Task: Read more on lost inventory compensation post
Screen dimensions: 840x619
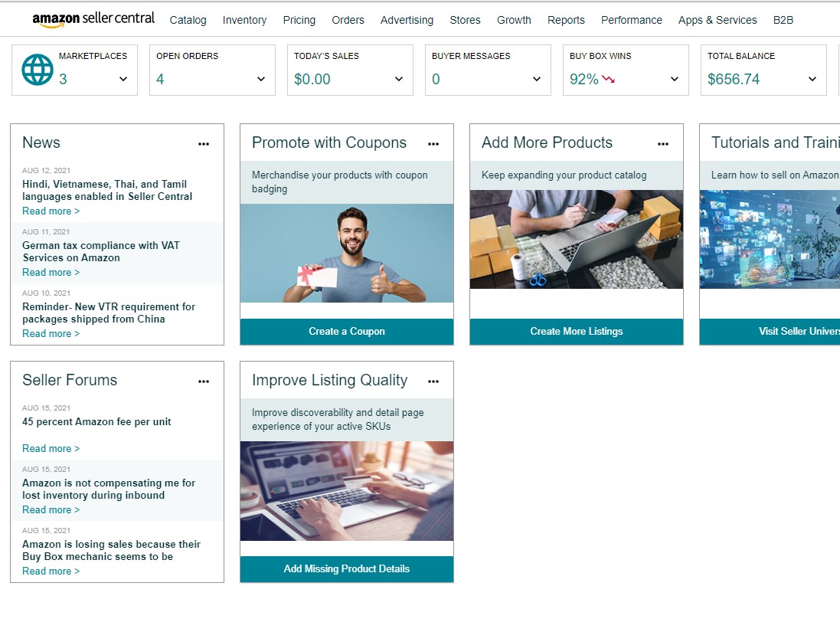Action: pos(51,509)
